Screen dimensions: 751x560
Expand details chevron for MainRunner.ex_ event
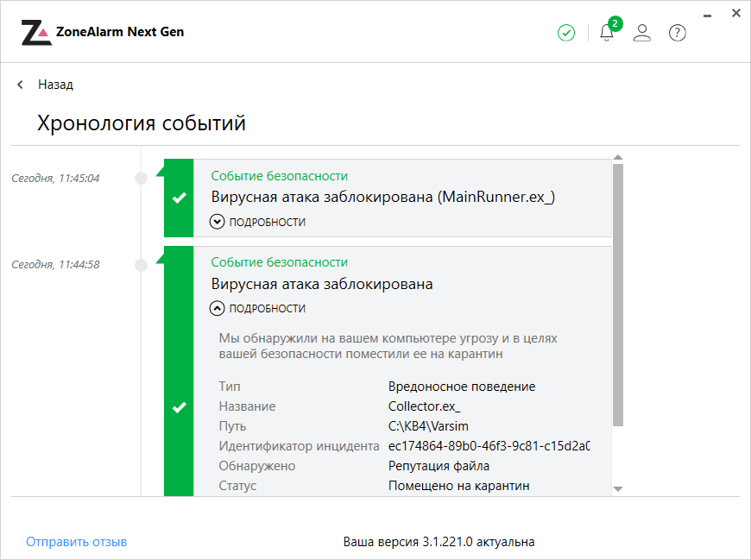point(217,222)
